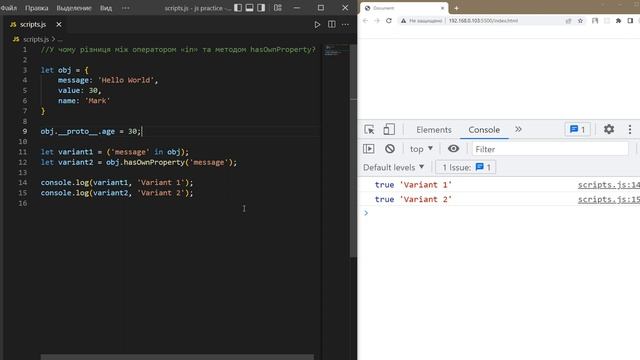
Task: Click line number 14 in the gutter
Action: 23,182
